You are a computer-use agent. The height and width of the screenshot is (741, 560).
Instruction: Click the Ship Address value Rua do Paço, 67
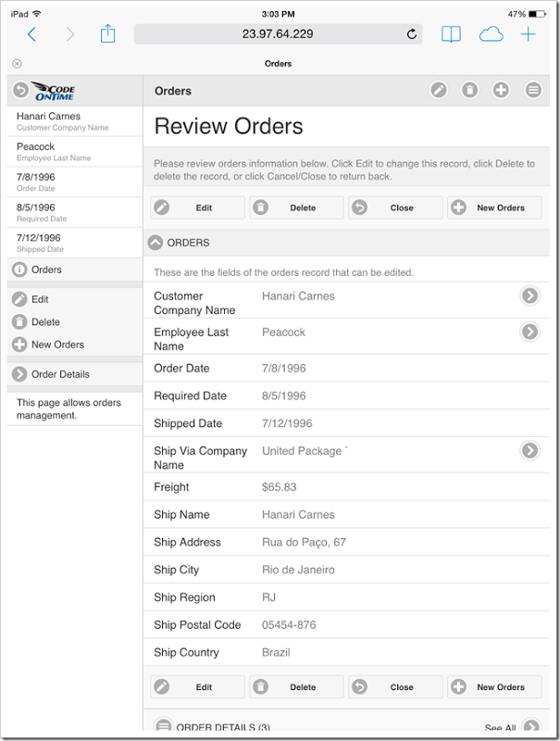click(305, 542)
